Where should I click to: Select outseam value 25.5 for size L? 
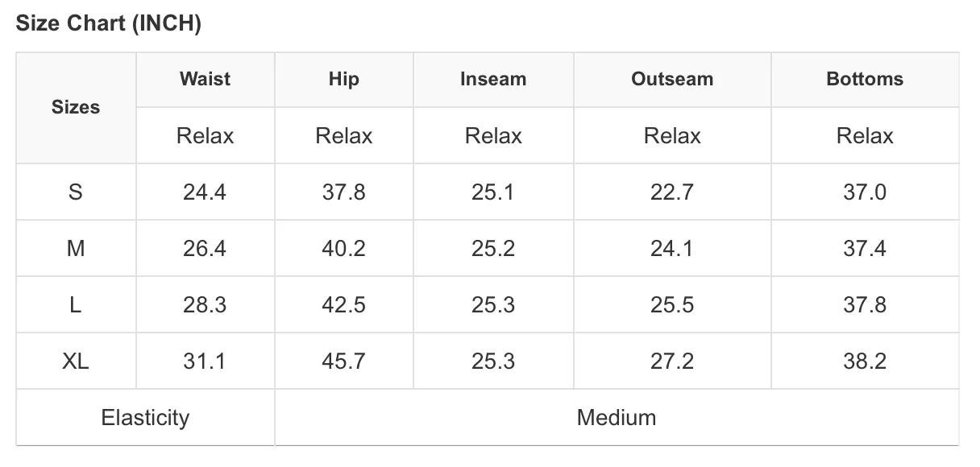(x=672, y=305)
